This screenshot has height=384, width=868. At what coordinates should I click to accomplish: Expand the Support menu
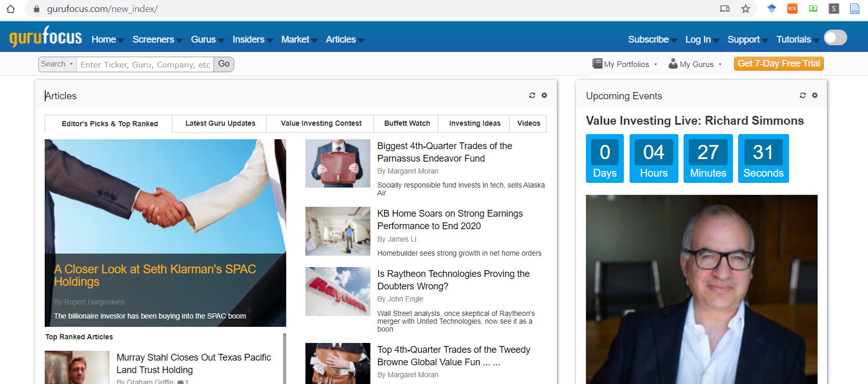pos(747,39)
